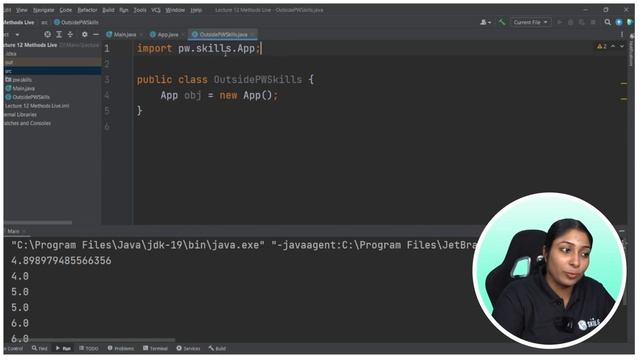Open the Services tool window button
640x360 pixels.
click(188, 349)
